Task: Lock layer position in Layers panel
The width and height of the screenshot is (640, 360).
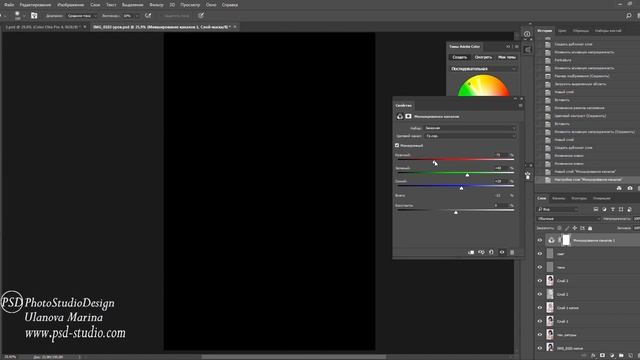Action: [575, 228]
